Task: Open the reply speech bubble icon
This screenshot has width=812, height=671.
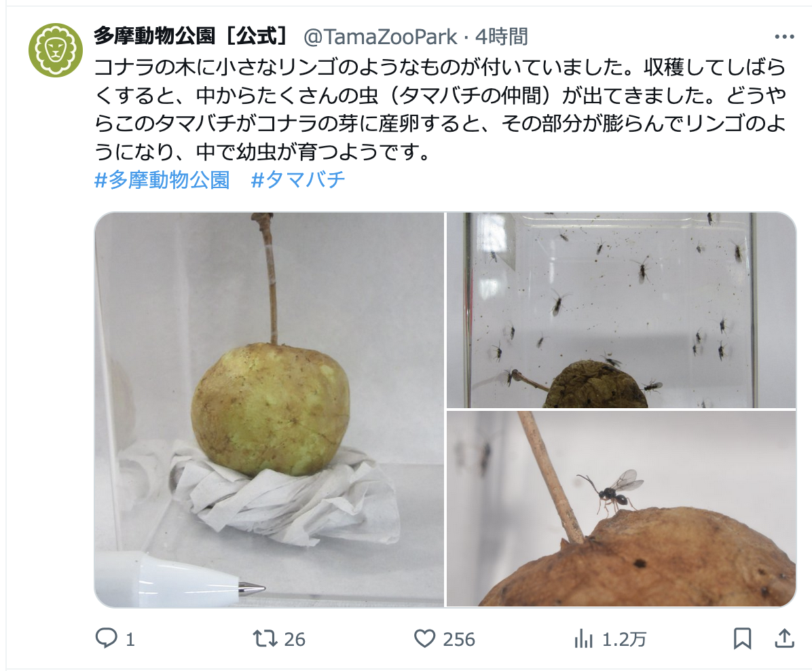Action: [106, 638]
